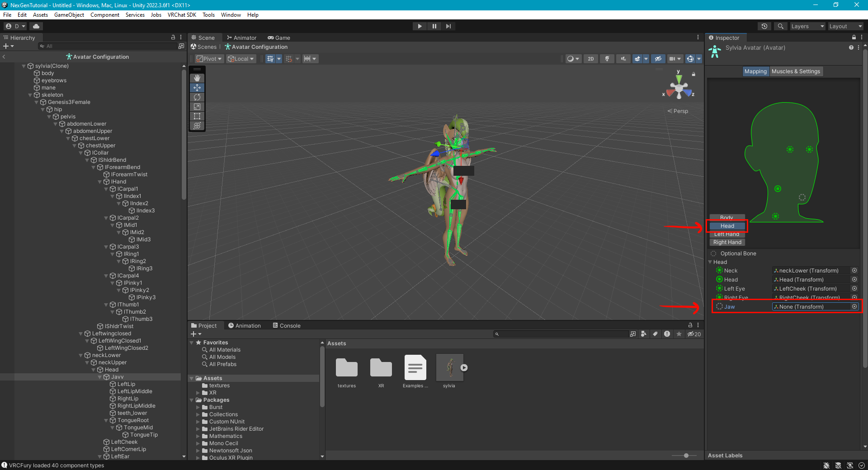Toggle scene visibility hidden-objects eye icon
868x470 pixels.
658,59
